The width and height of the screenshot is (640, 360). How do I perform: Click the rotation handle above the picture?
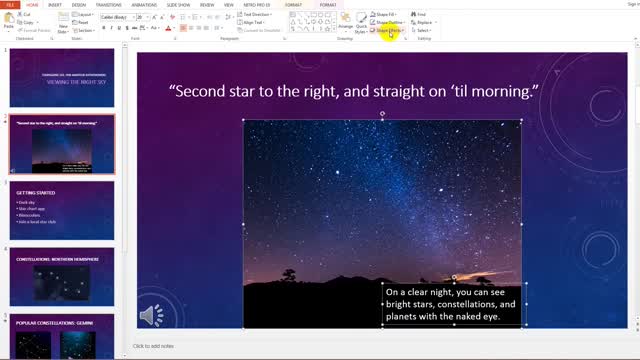382,113
